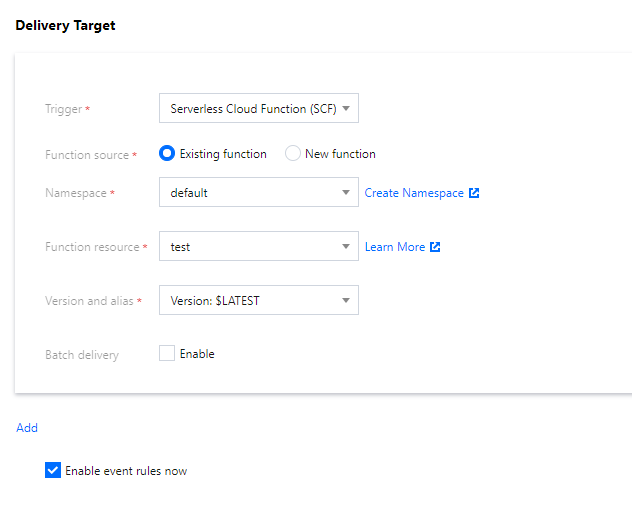The width and height of the screenshot is (632, 530).
Task: Open the Function resource dropdown showing test
Action: coord(250,246)
